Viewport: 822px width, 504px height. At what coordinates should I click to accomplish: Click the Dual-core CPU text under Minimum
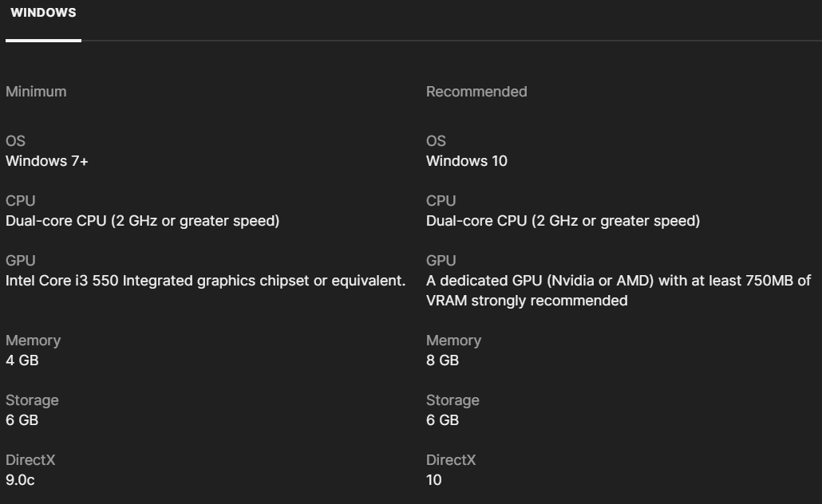click(x=143, y=221)
